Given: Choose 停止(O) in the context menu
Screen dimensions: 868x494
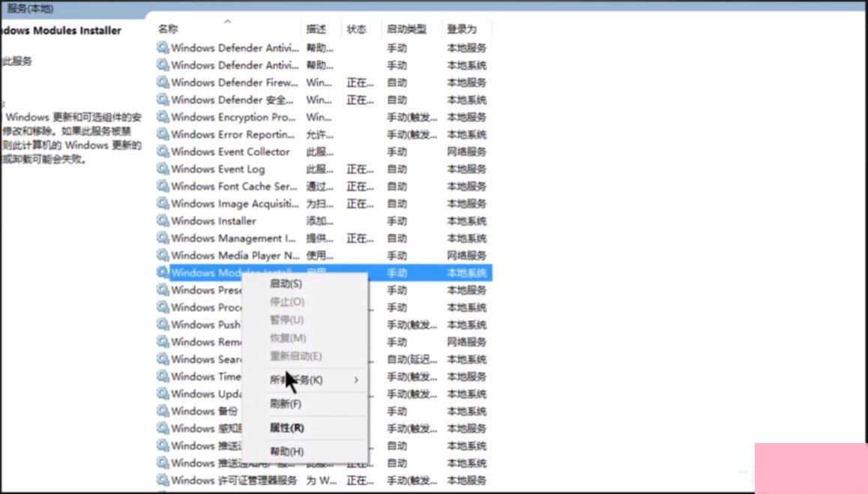Looking at the screenshot, I should pyautogui.click(x=287, y=302).
